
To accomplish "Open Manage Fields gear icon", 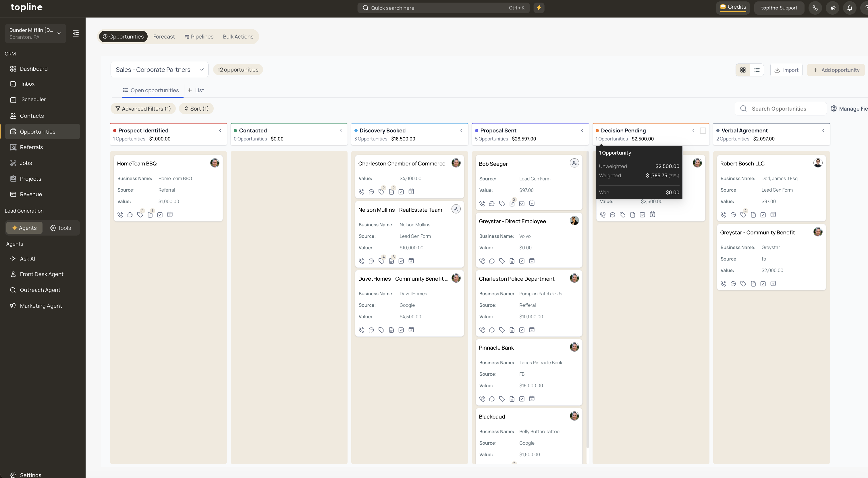I will [834, 109].
